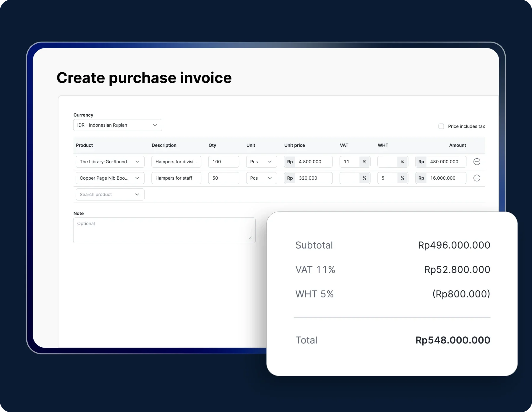This screenshot has width=532, height=412.
Task: Change the Pcs unit in second row
Action: pyautogui.click(x=261, y=178)
